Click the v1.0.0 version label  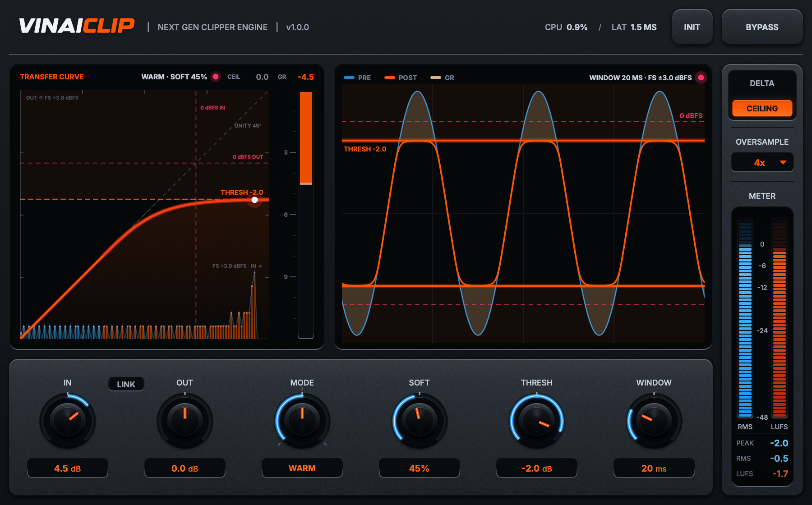coord(297,27)
